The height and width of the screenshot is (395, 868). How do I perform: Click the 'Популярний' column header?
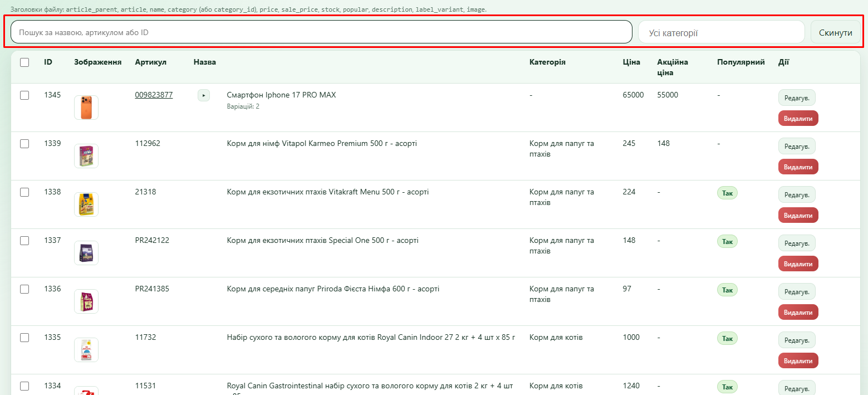coord(741,62)
